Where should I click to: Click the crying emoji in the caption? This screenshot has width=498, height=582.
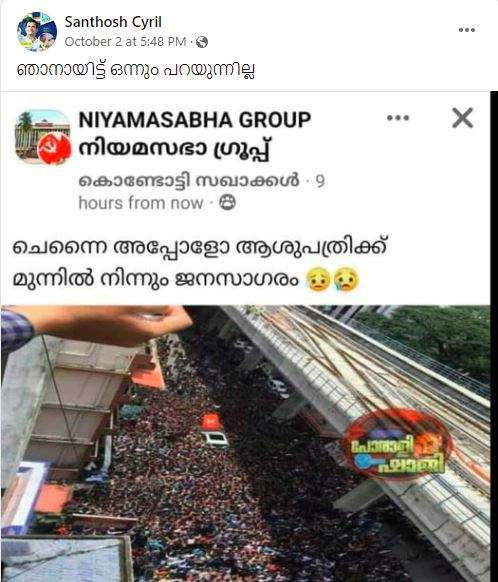tap(346, 279)
